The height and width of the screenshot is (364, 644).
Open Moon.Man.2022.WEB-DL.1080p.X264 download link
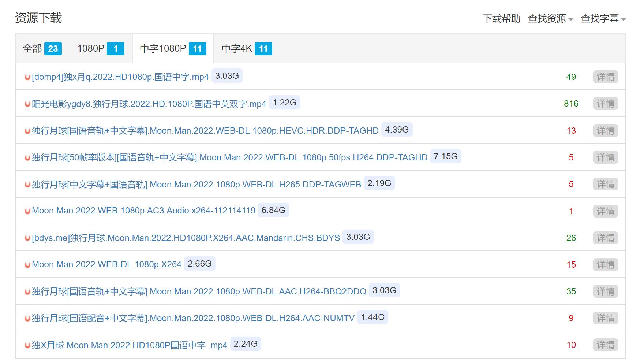(x=106, y=264)
